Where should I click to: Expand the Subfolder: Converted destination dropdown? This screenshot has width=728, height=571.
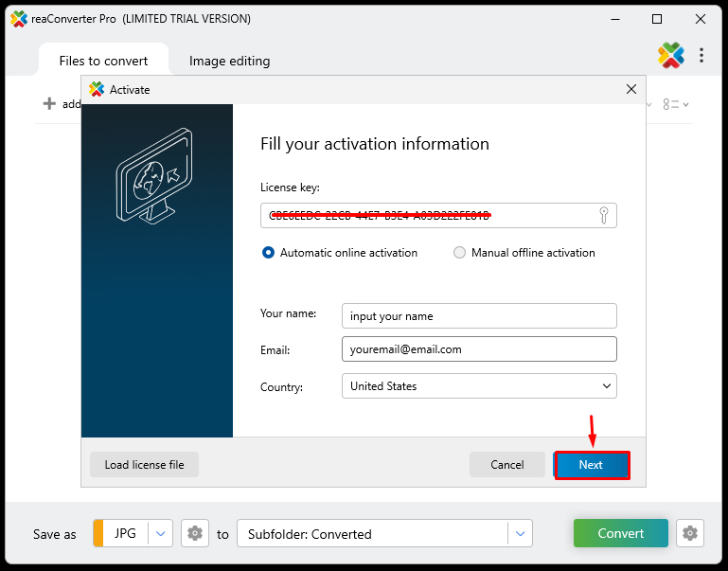pos(520,534)
